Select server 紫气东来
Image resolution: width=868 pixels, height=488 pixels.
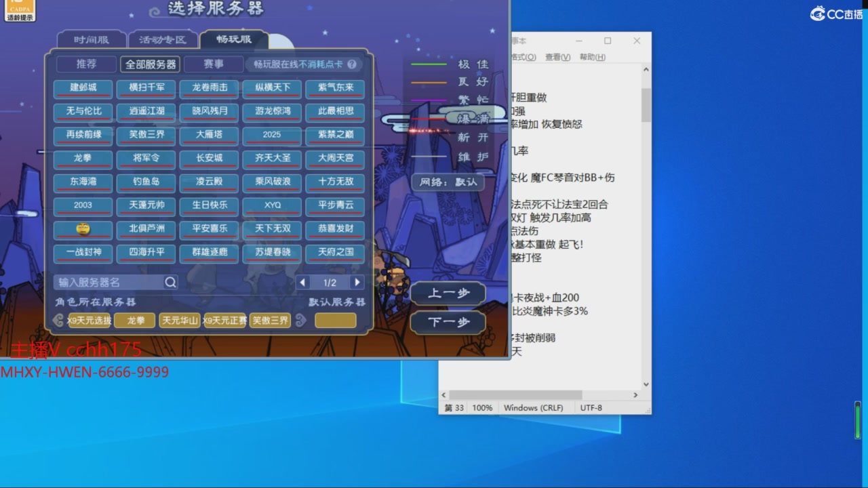336,88
